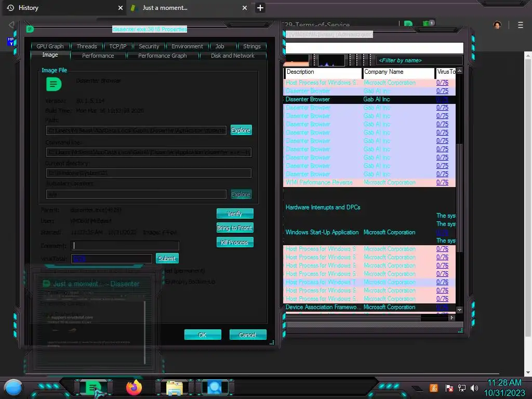Click the user profile avatar icon
Screen dimensions: 532x399
click(497, 25)
